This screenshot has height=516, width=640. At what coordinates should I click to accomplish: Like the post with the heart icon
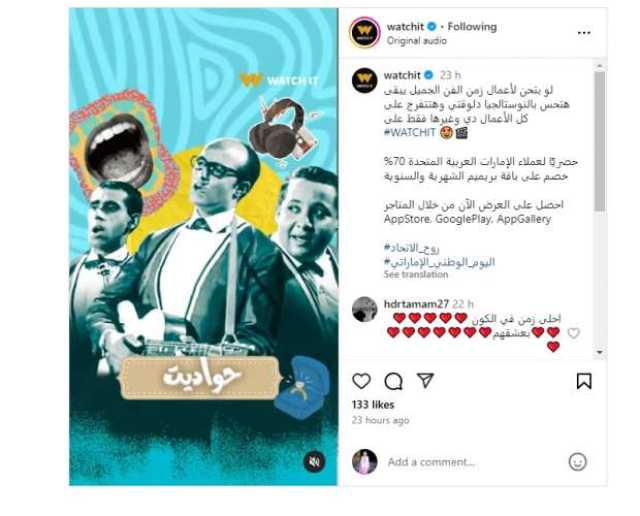click(361, 381)
